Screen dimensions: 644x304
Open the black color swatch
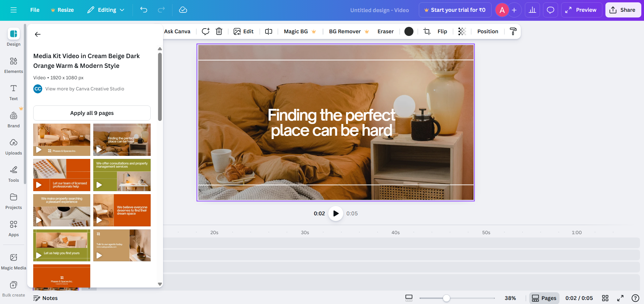coord(408,31)
